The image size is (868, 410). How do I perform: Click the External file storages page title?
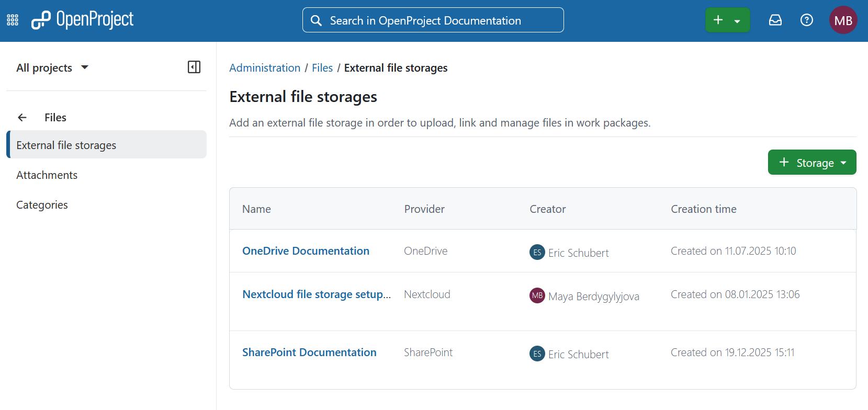tap(303, 97)
